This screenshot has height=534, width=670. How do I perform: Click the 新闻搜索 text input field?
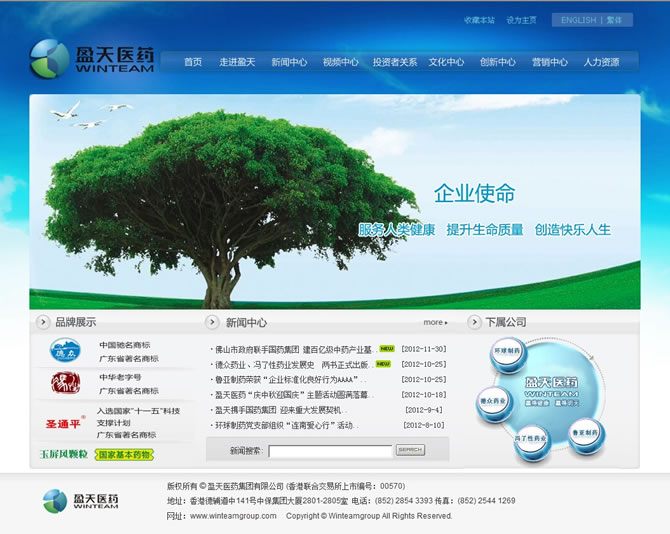(x=330, y=451)
